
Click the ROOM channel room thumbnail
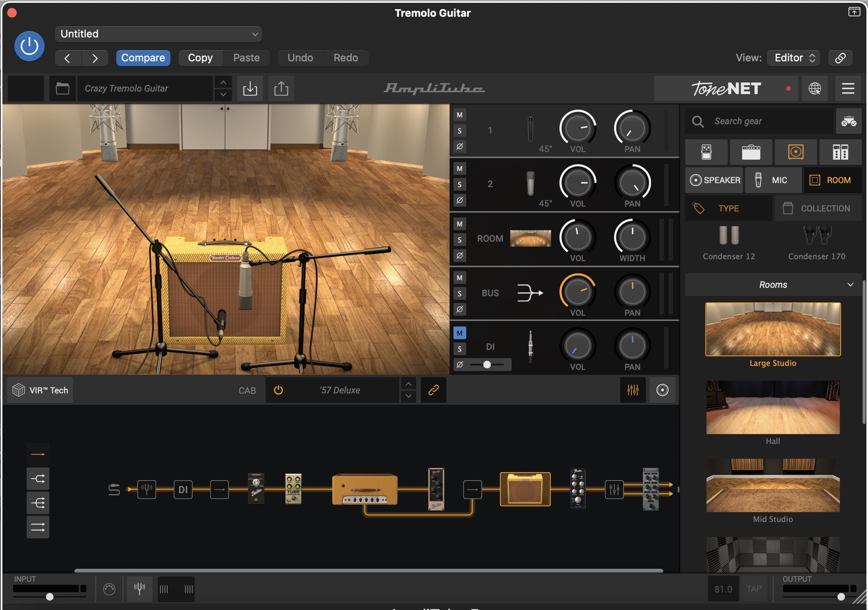point(530,238)
